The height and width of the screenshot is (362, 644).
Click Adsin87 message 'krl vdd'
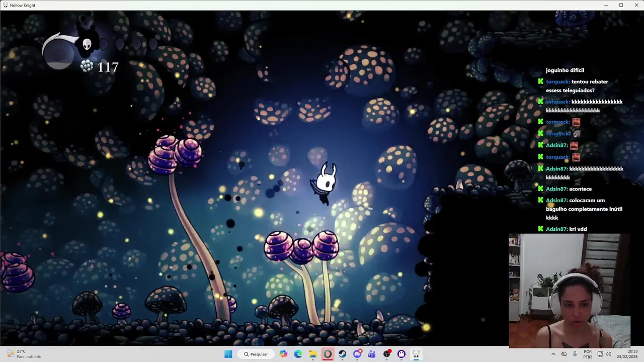[578, 229]
